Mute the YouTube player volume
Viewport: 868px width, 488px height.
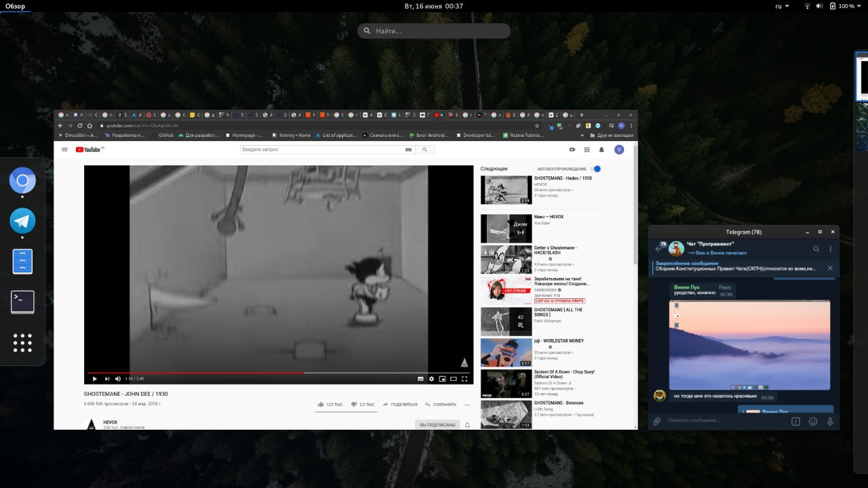pos(118,378)
